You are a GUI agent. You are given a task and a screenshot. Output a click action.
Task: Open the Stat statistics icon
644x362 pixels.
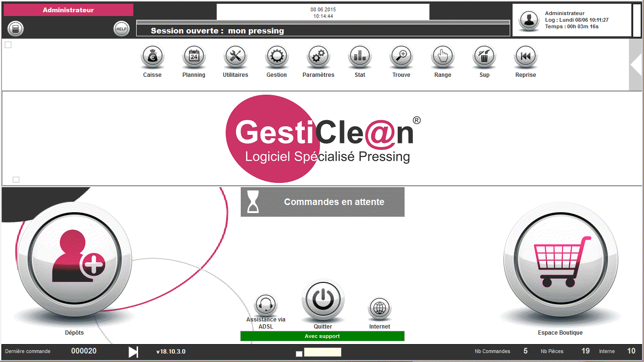(359, 57)
